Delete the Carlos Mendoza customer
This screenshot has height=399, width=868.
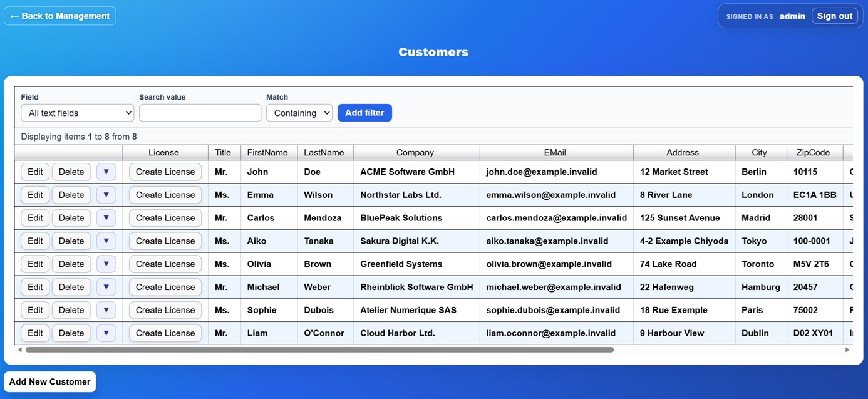click(x=71, y=218)
